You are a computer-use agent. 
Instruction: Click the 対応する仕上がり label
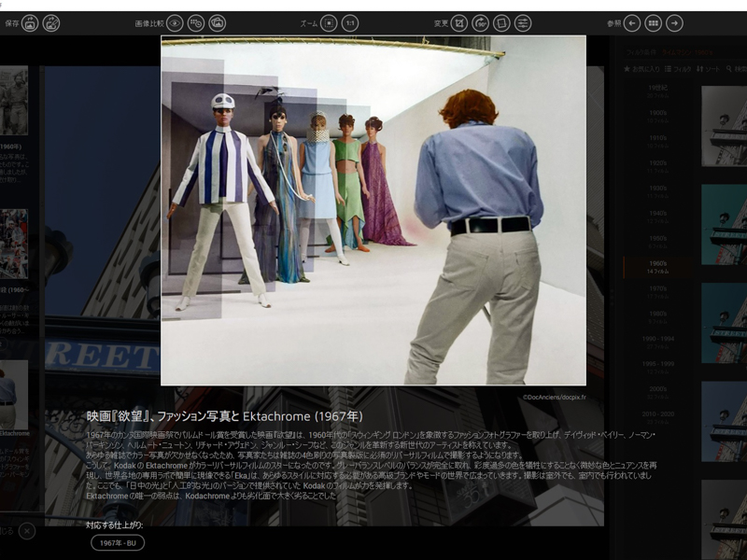[x=114, y=525]
